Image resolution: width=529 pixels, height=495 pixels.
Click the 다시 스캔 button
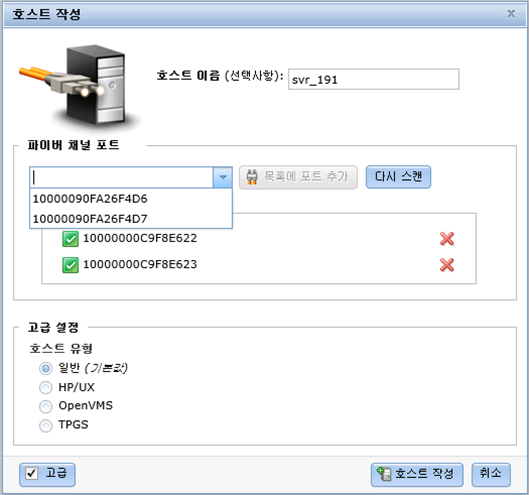click(398, 177)
